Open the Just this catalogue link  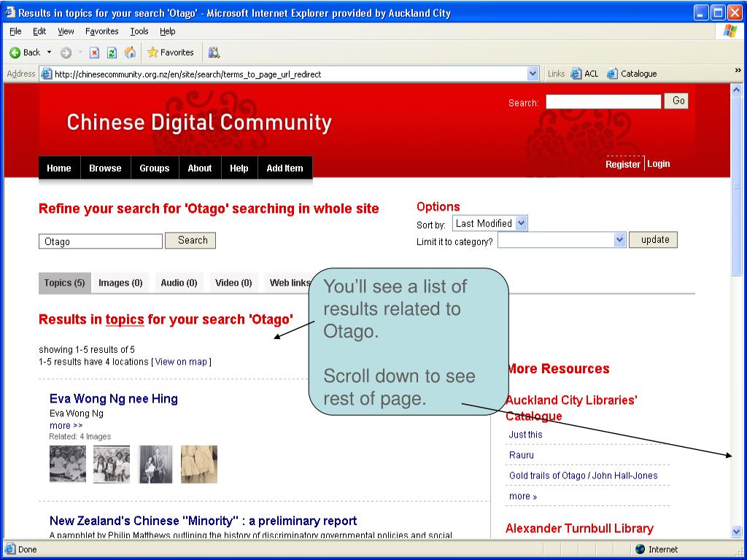[525, 435]
